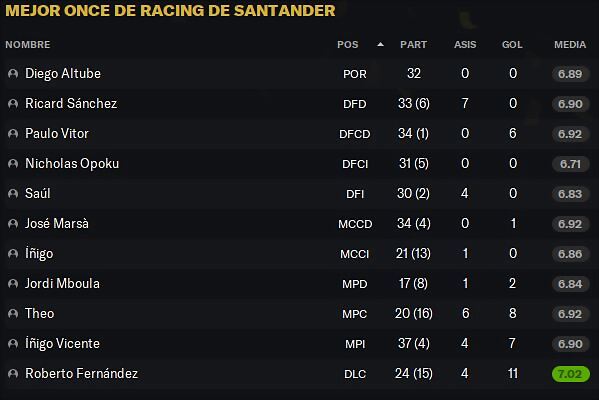Screen dimensions: 599x400
Task: Sort by the ASIS column header
Action: [465, 45]
